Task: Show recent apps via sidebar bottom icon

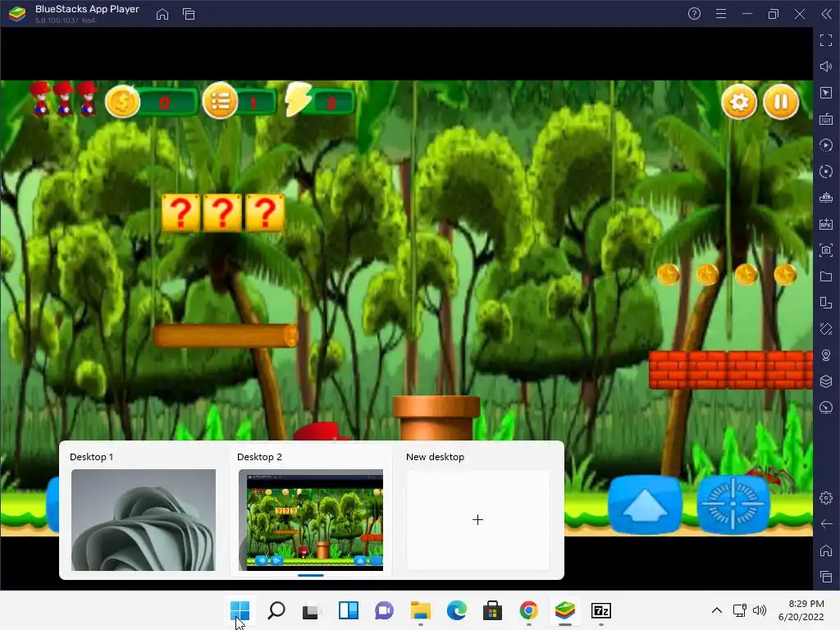Action: (x=826, y=577)
